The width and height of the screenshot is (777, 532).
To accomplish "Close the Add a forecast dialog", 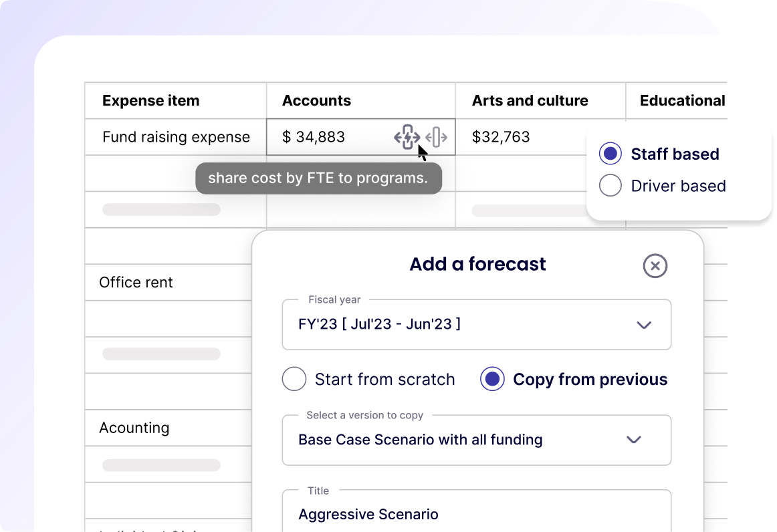I will coord(655,266).
